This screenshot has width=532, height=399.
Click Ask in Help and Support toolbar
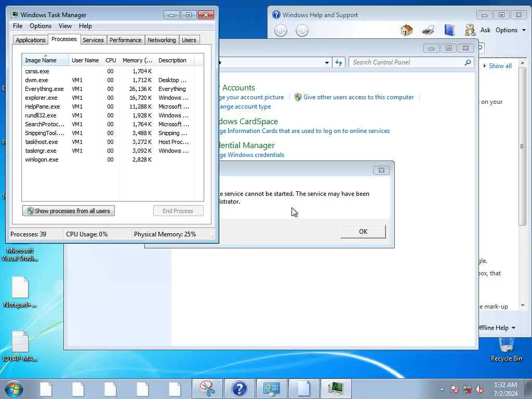(485, 30)
